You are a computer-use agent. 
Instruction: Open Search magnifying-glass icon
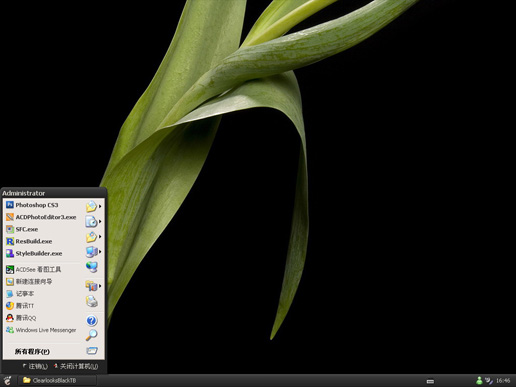pos(91,335)
